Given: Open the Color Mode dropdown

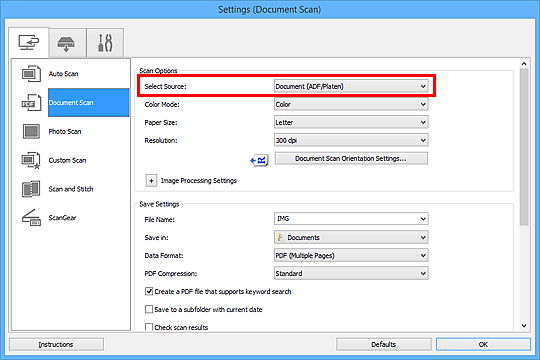Looking at the screenshot, I should (x=351, y=104).
